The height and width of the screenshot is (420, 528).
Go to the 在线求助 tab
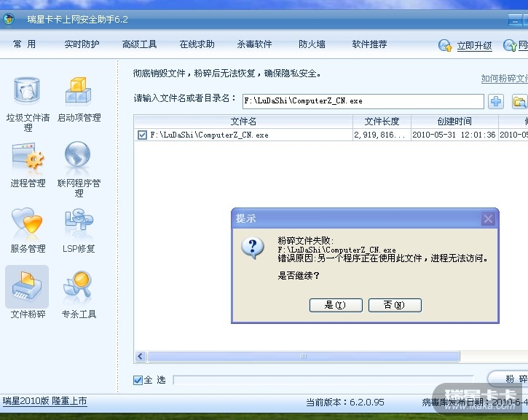pyautogui.click(x=197, y=44)
